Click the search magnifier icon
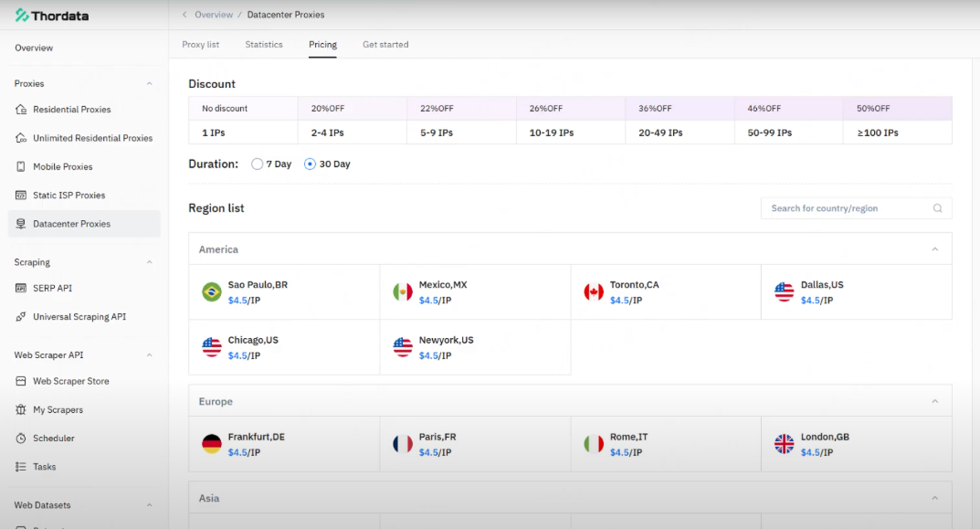The width and height of the screenshot is (980, 529). point(937,208)
